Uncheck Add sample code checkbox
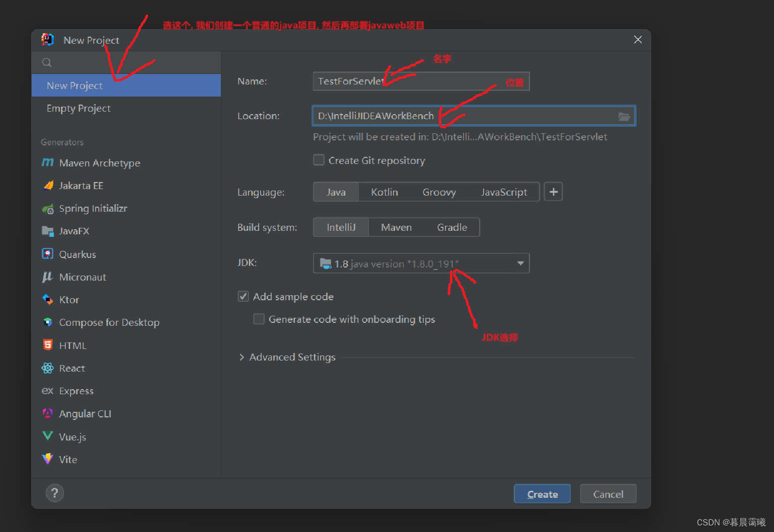Screen dimensions: 774x532 243,296
